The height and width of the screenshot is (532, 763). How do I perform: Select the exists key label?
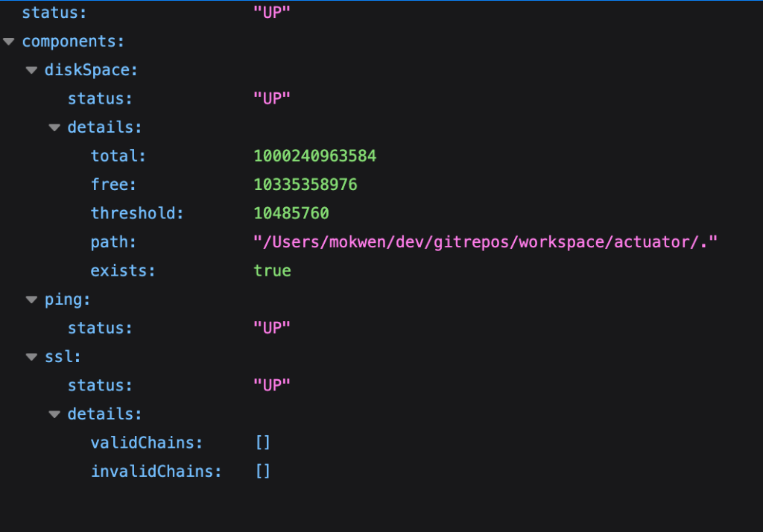[123, 270]
